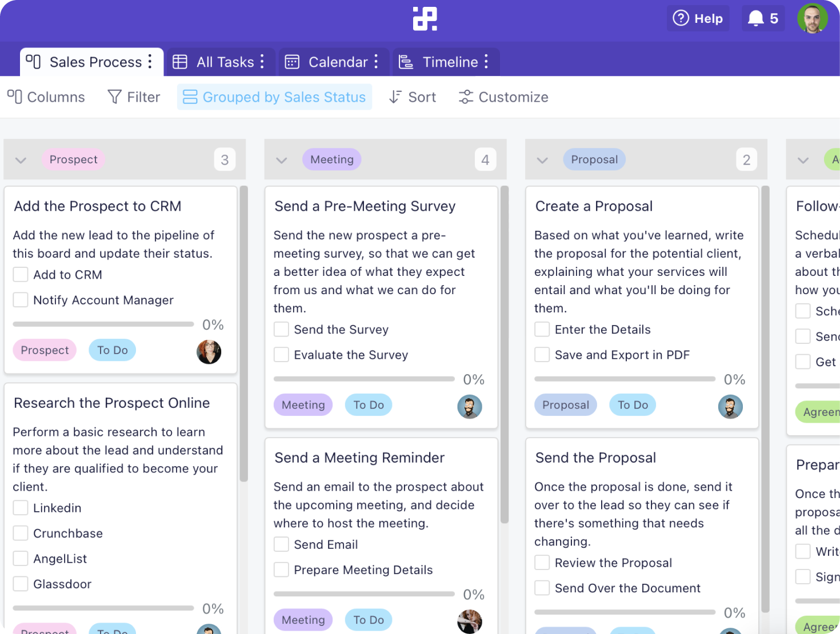The image size is (840, 634).
Task: Collapse the Proposal column group
Action: coord(542,160)
